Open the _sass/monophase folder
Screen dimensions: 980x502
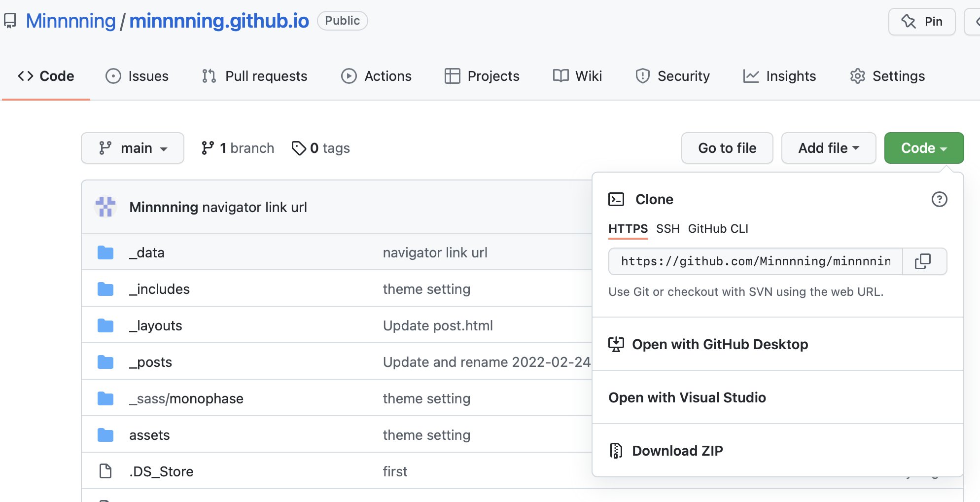[186, 398]
